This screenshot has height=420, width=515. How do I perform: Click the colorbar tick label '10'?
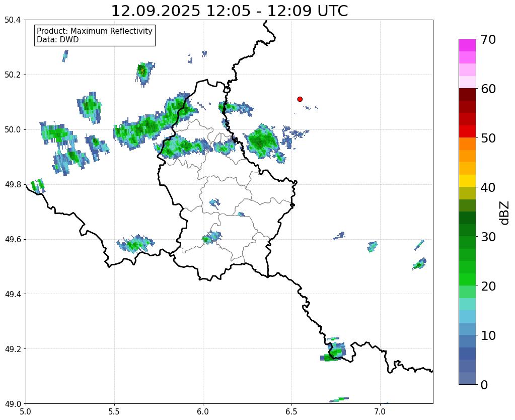point(488,335)
